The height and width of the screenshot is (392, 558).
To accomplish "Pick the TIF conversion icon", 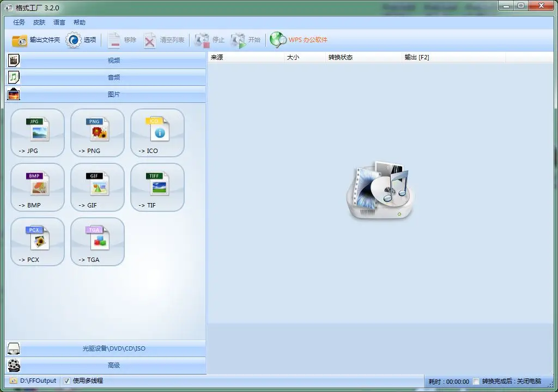I will coord(157,187).
